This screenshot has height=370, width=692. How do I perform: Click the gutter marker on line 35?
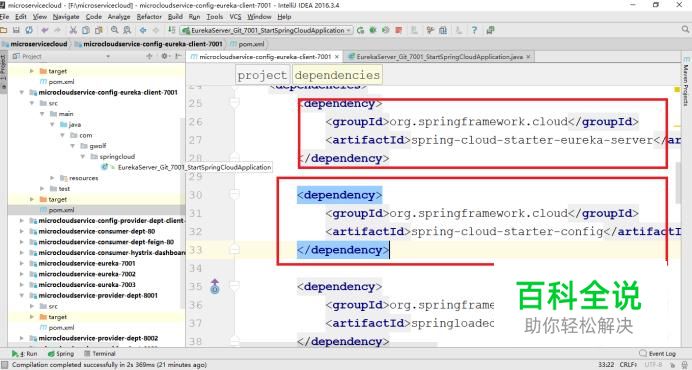[215, 287]
